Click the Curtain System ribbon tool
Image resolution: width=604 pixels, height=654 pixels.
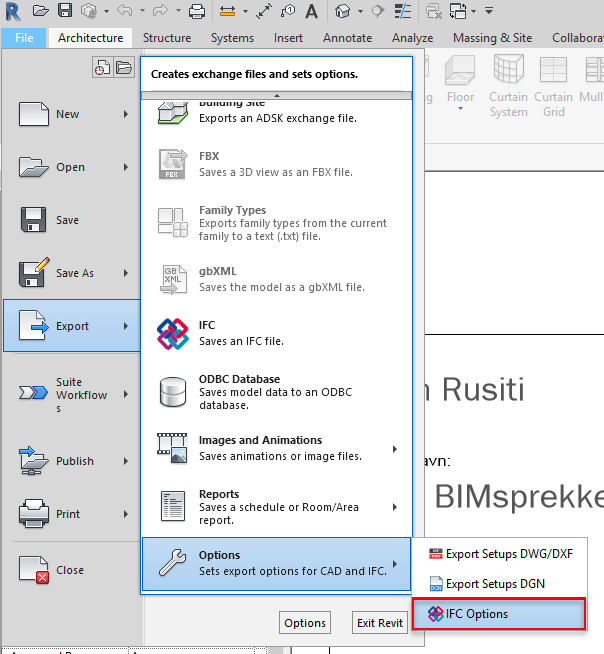point(508,86)
